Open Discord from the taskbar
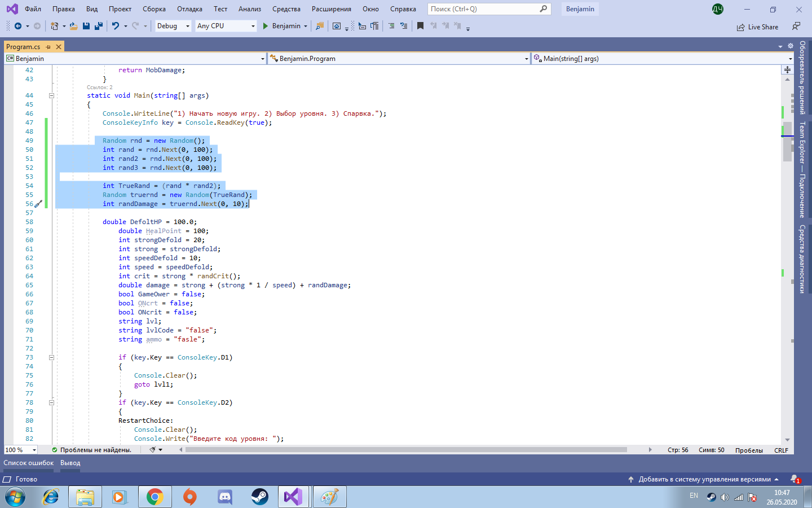Viewport: 812px width, 508px height. tap(225, 497)
